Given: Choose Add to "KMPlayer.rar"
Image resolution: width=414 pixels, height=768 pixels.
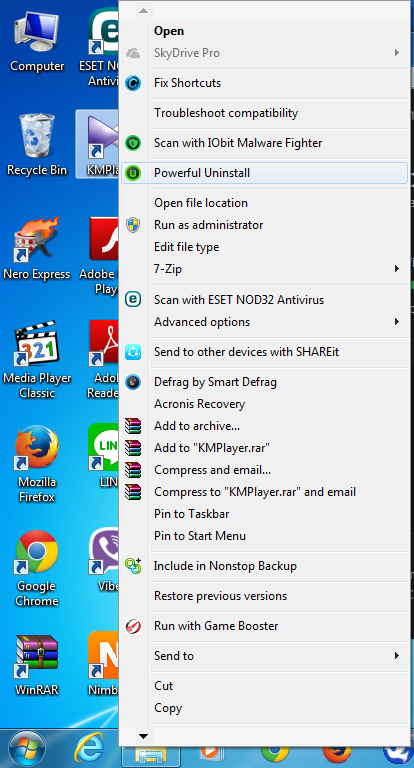Looking at the screenshot, I should click(264, 448).
